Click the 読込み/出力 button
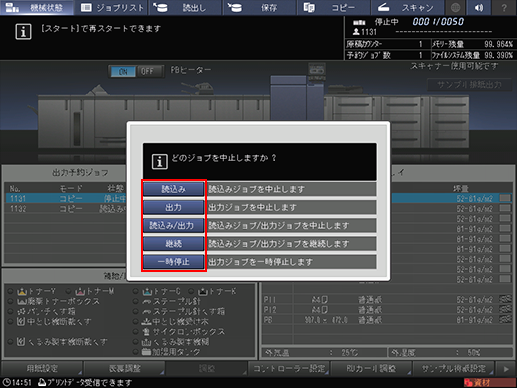This screenshot has height=388, width=517. 173,225
